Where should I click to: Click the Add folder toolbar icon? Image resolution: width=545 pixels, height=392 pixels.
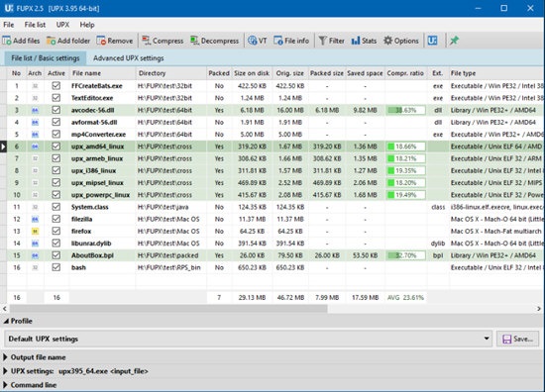pyautogui.click(x=52, y=41)
